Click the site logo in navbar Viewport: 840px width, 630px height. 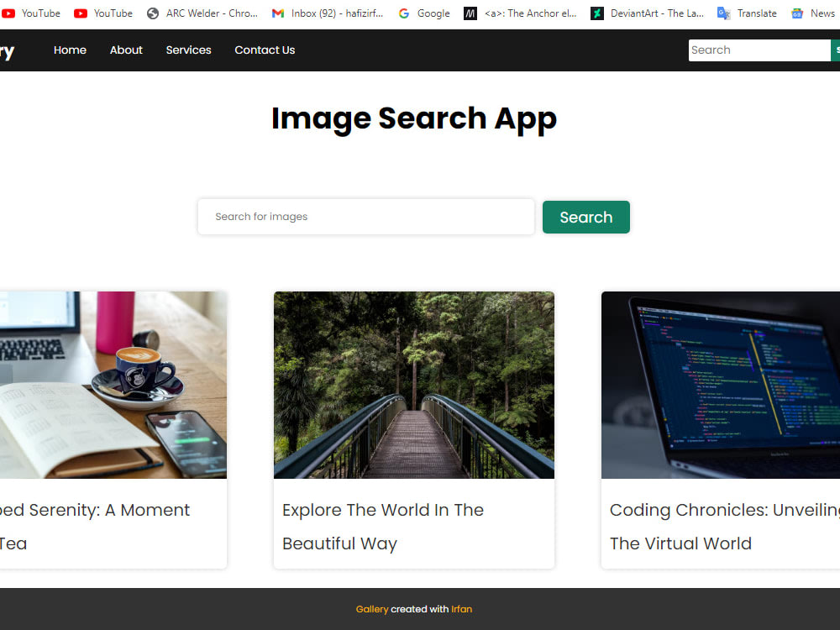[7, 51]
